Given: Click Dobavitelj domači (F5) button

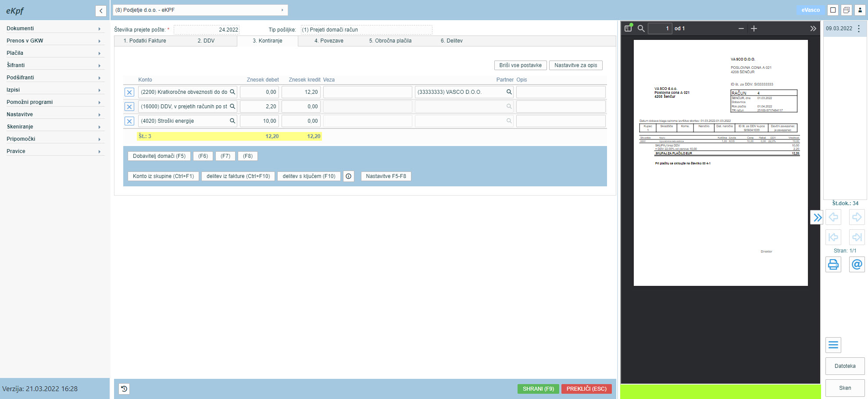Looking at the screenshot, I should pos(159,156).
